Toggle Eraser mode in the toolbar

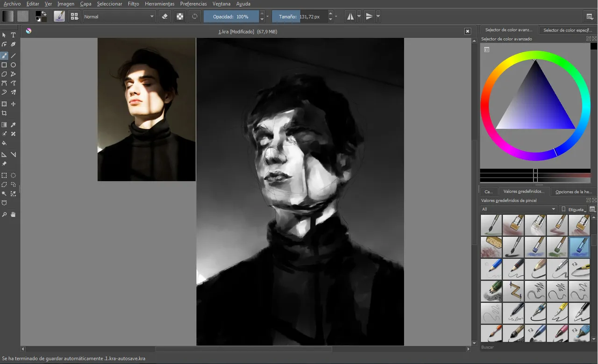pyautogui.click(x=164, y=16)
